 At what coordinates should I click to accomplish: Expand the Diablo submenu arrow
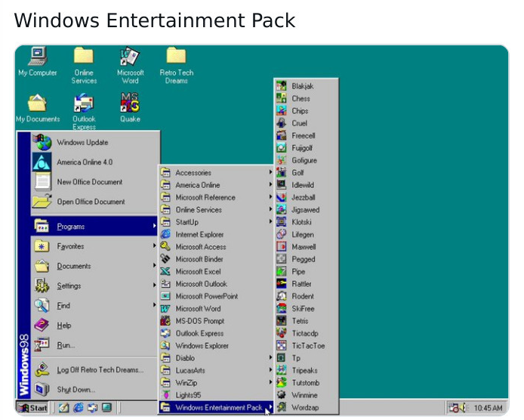(270, 358)
